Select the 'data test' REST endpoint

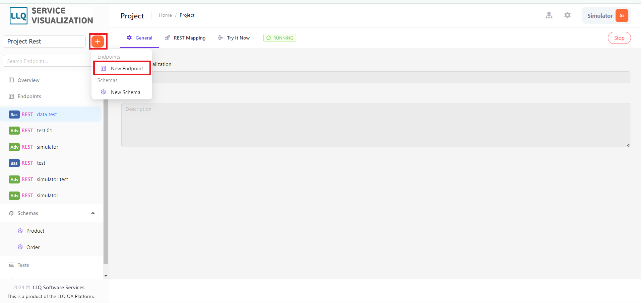pyautogui.click(x=51, y=115)
